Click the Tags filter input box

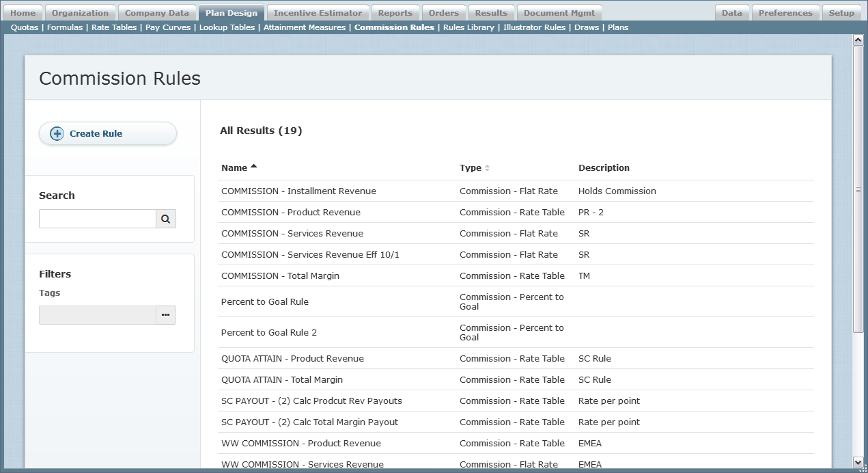[97, 315]
